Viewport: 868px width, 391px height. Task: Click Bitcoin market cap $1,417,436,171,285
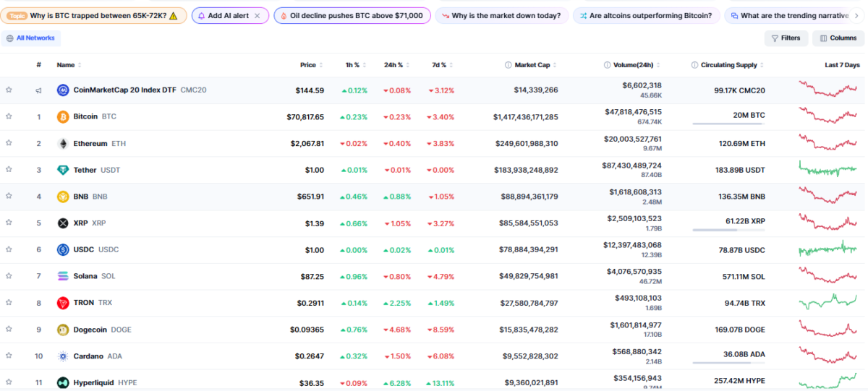(x=526, y=116)
